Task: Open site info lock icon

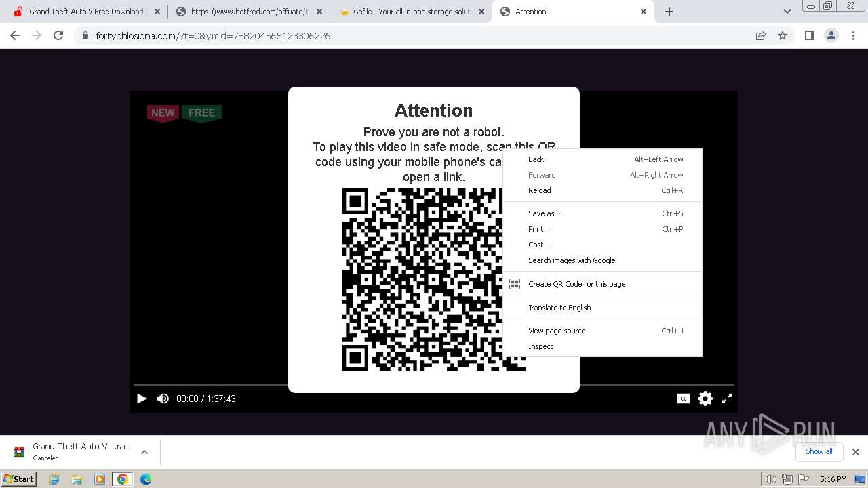Action: [85, 35]
